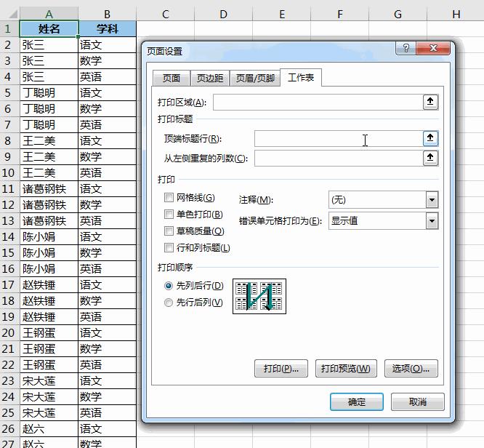484x448 pixels.
Task: Select column B header
Action: pyautogui.click(x=107, y=14)
